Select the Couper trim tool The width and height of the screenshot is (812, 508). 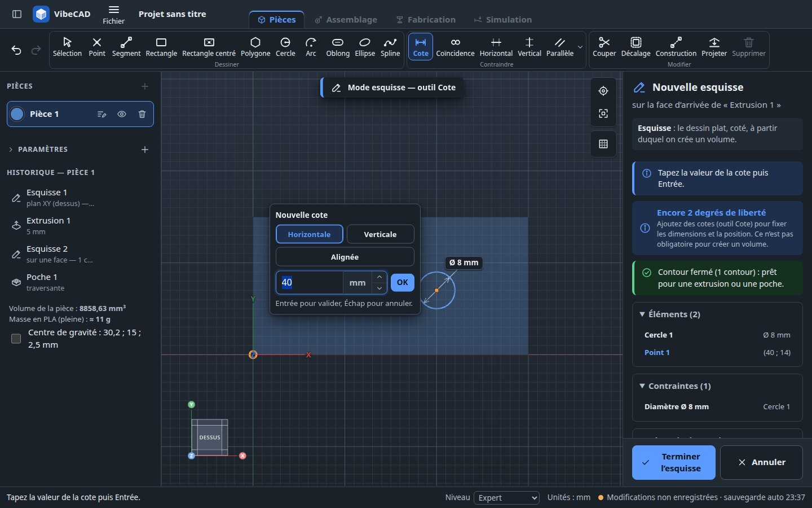coord(604,47)
